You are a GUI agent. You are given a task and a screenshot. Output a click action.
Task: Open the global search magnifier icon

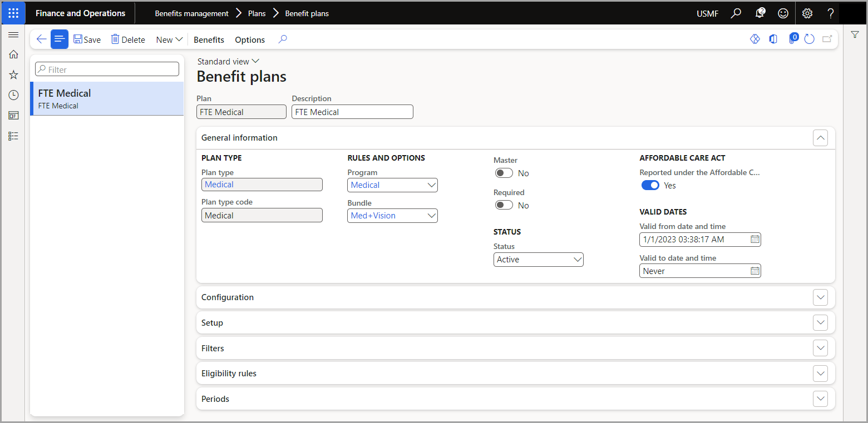(736, 13)
